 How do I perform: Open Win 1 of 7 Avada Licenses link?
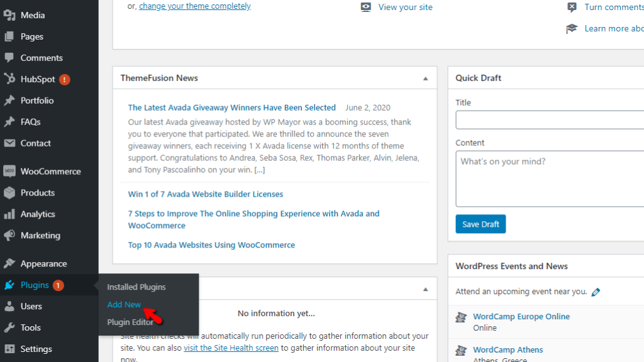tap(206, 194)
